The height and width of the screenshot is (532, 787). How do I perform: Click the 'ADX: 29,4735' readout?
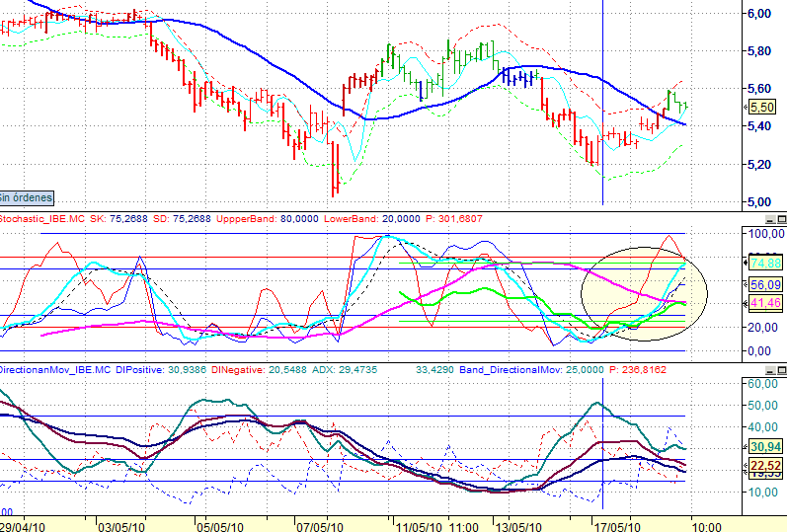(345, 370)
